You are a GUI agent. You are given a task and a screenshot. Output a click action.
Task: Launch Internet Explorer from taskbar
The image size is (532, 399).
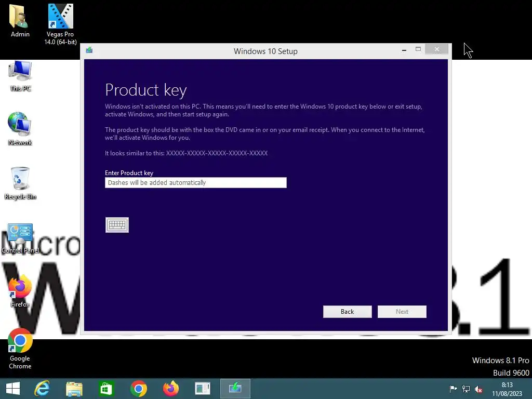tap(42, 389)
